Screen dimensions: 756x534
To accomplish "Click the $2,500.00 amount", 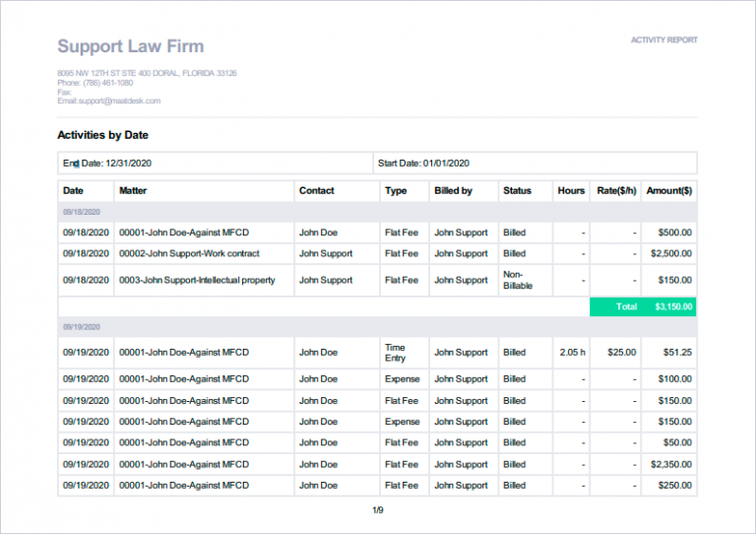I will pos(671,254).
